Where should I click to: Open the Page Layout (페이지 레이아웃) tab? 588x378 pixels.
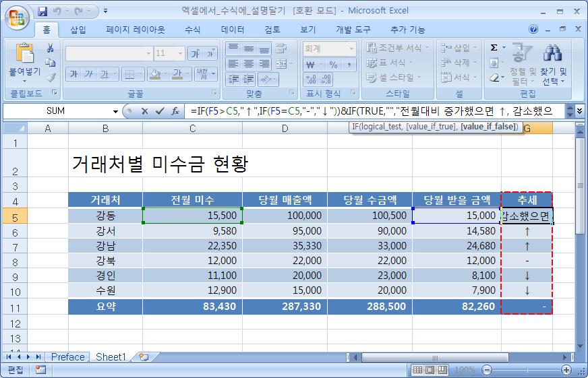point(135,30)
